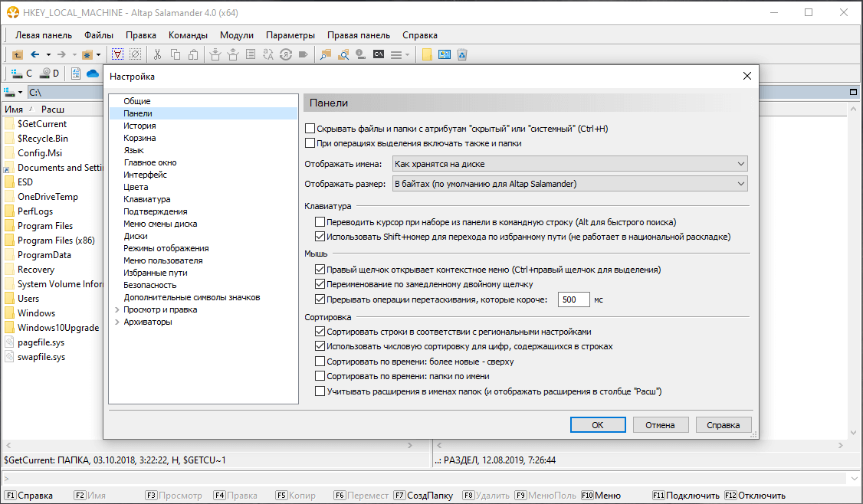Click the copy to clipboard icon
This screenshot has width=863, height=504.
pyautogui.click(x=176, y=54)
